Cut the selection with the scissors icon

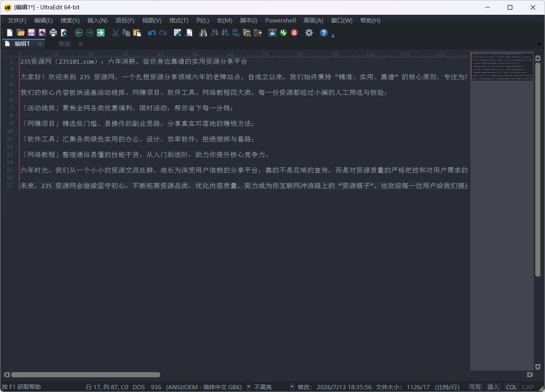(x=115, y=33)
